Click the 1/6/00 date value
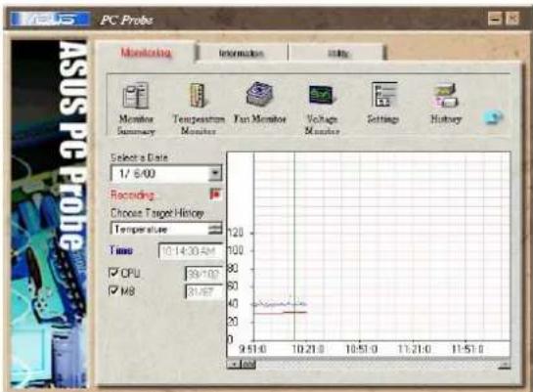The height and width of the screenshot is (392, 533). [137, 174]
